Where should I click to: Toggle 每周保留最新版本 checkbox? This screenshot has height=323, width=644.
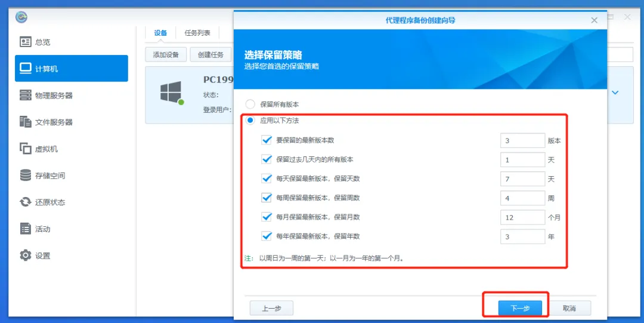(267, 198)
